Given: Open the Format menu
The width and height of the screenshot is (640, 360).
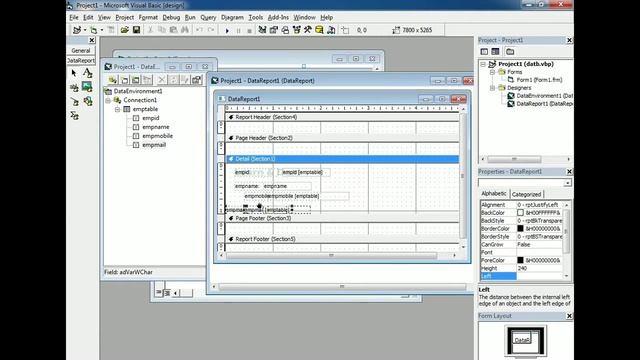Looking at the screenshot, I should (x=148, y=17).
